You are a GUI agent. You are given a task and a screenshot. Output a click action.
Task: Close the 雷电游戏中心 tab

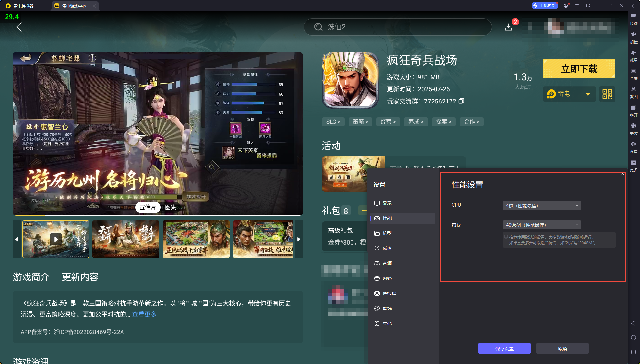click(x=94, y=6)
